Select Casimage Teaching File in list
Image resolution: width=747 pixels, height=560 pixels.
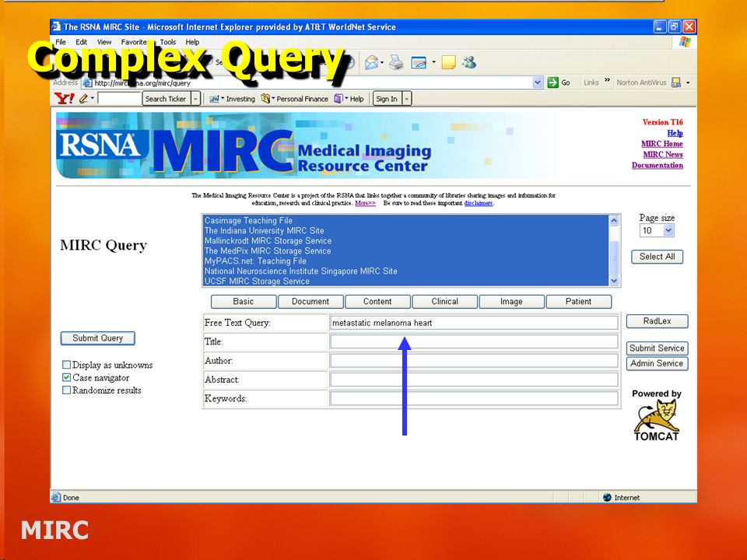point(406,220)
